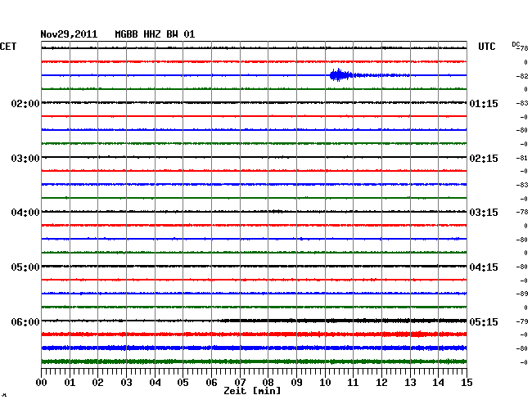Select the 04:00 CET time label
532x404 pixels.
(x=25, y=213)
